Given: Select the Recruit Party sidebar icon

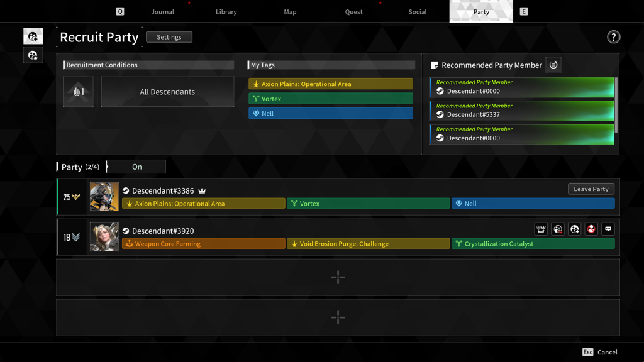Looking at the screenshot, I should [33, 36].
